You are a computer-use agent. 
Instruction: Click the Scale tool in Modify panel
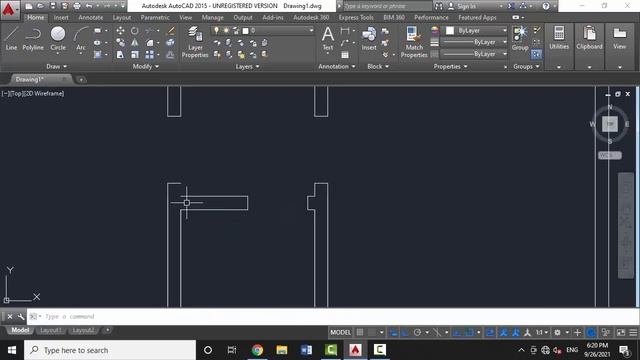pyautogui.click(x=135, y=55)
